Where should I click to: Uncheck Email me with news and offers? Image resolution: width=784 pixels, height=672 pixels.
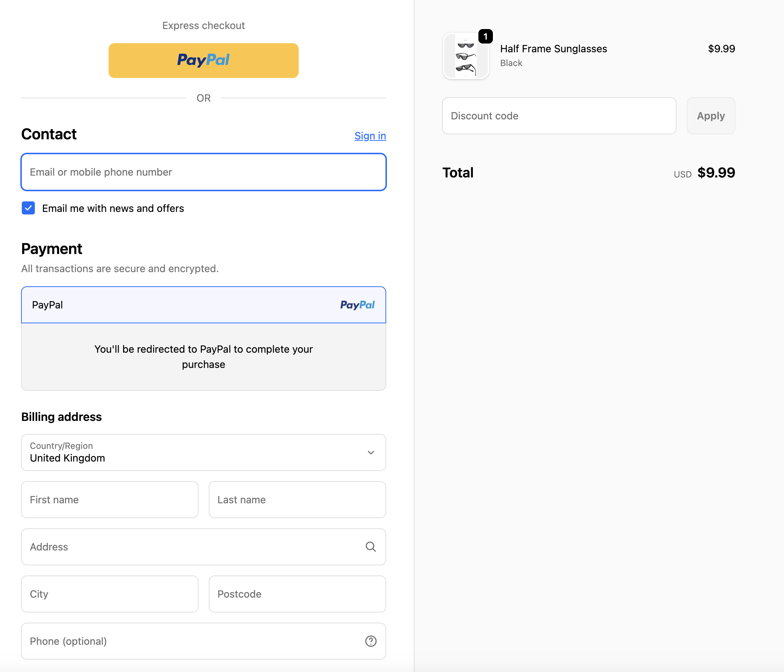coord(28,208)
